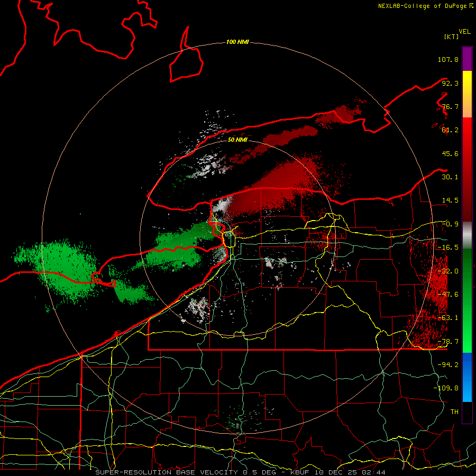Image resolution: width=476 pixels, height=476 pixels.
Task: Click the -63.1 velocity scale value
Action: click(448, 318)
